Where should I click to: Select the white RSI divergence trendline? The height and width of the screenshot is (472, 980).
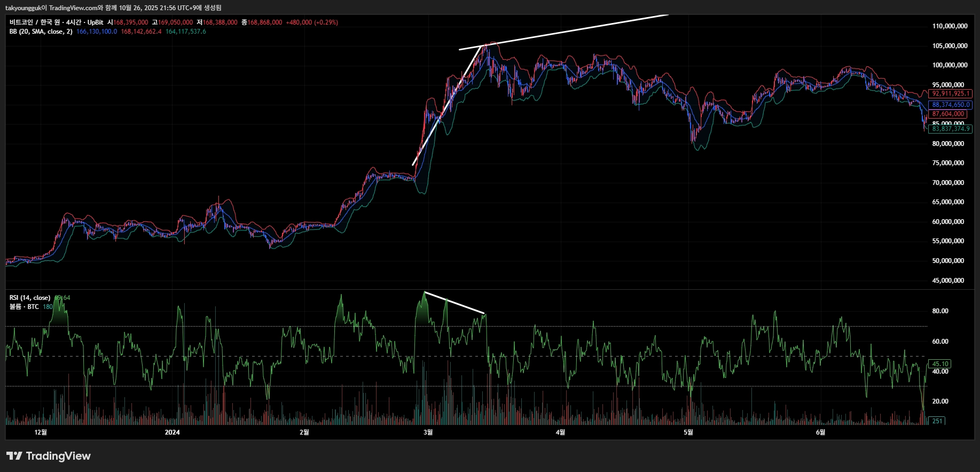click(454, 303)
